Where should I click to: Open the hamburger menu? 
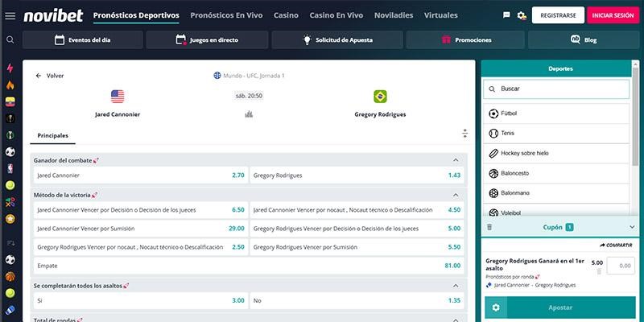tap(10, 15)
